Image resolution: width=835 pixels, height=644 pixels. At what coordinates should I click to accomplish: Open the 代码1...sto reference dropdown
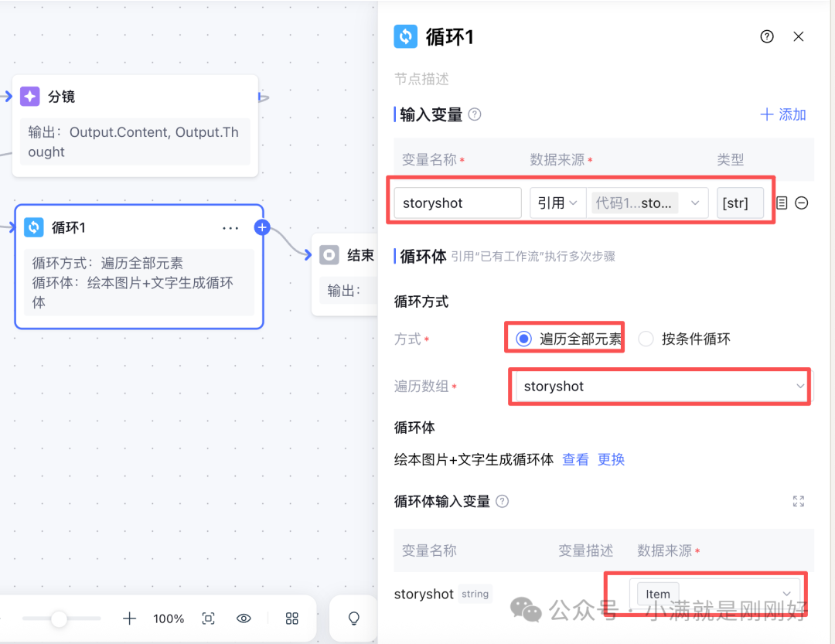pos(647,203)
